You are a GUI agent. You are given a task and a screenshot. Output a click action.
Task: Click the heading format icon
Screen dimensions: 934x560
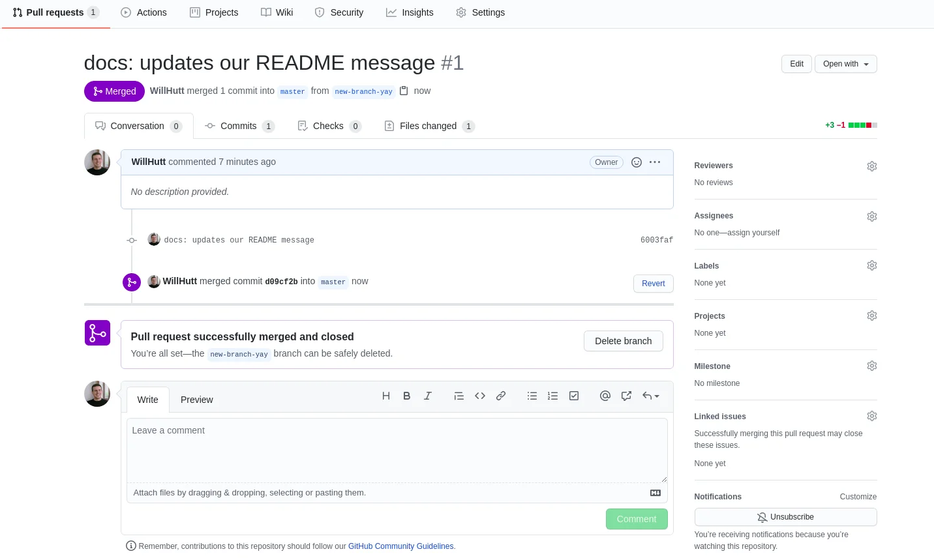click(x=386, y=396)
